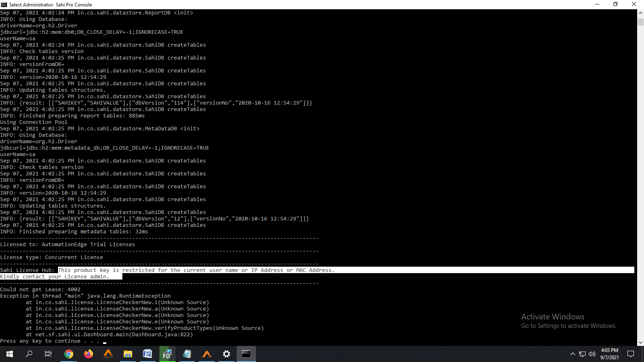Switch to Microsoft Word in the taskbar
Viewport: 644px width, 362px height.
pos(148,354)
